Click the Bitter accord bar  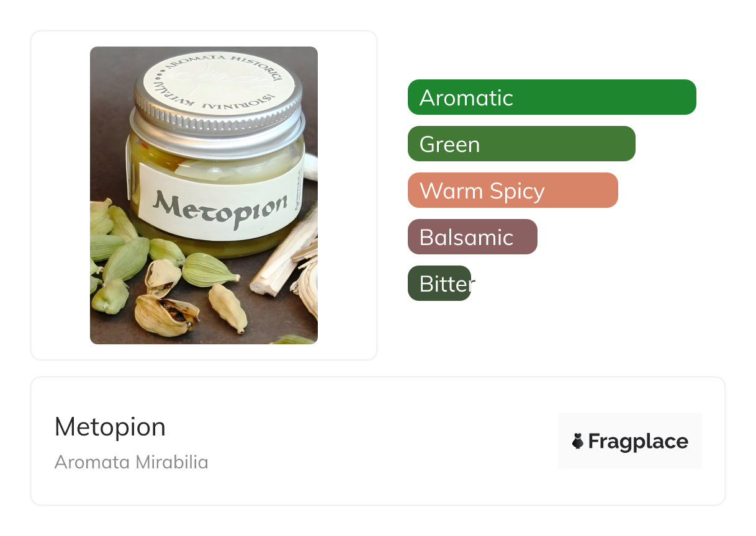(x=439, y=284)
